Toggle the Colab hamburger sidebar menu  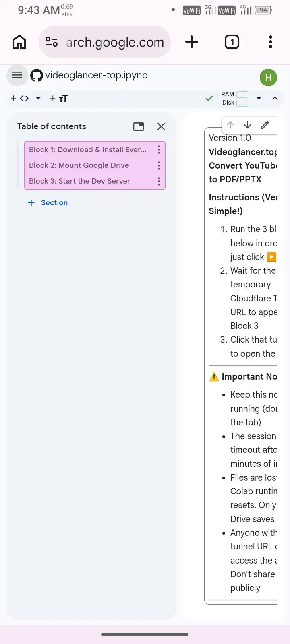(17, 75)
